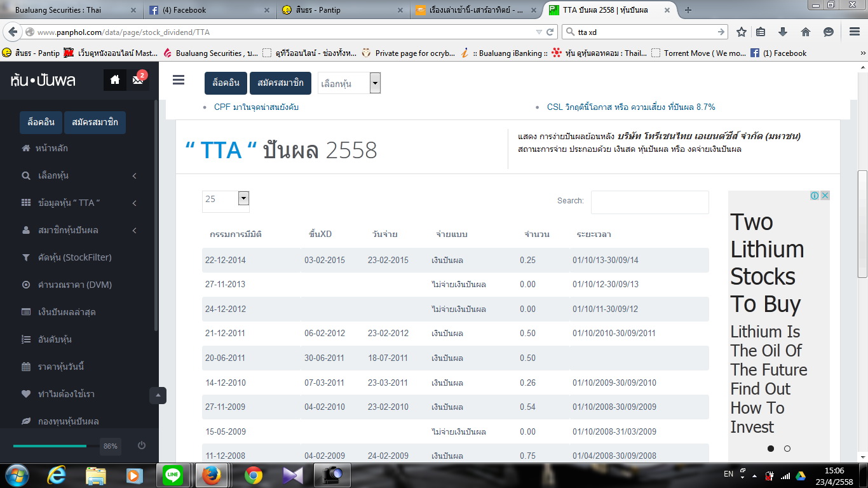
Task: Switch to the สินธร - Pantip browser tab
Action: [342, 10]
